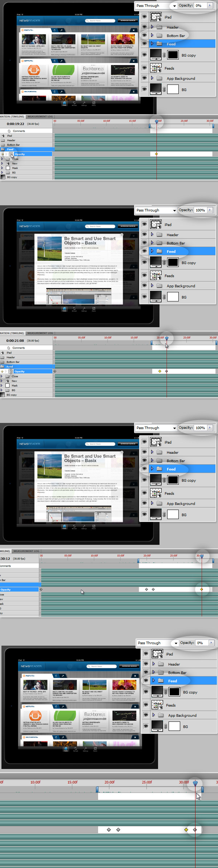Select Opacity property row in 30:12 timeline
The width and height of the screenshot is (218, 868).
tap(19, 589)
